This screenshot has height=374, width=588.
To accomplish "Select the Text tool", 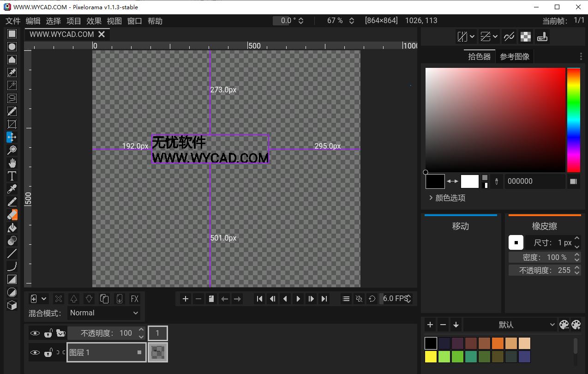I will click(12, 175).
